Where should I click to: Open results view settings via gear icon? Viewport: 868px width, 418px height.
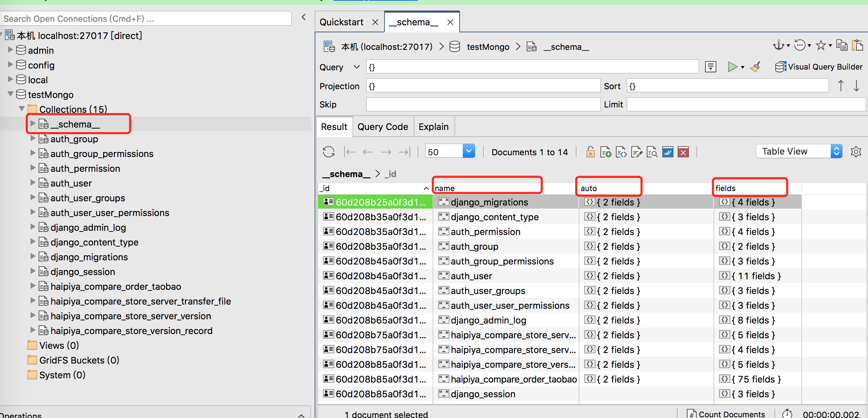click(x=856, y=151)
